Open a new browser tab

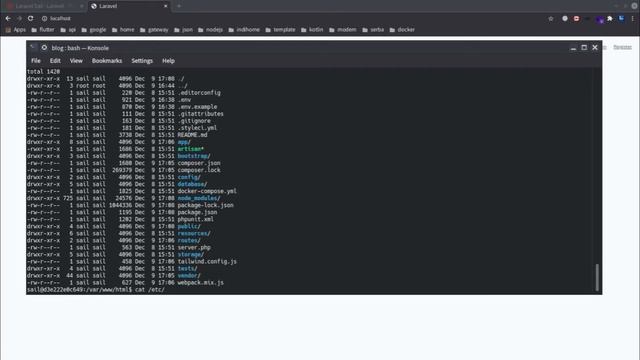(179, 6)
